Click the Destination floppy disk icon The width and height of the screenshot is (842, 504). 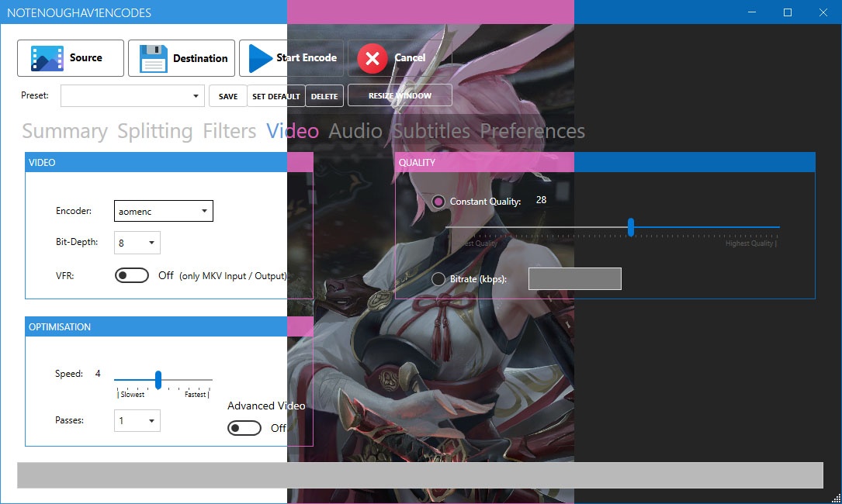tap(153, 58)
